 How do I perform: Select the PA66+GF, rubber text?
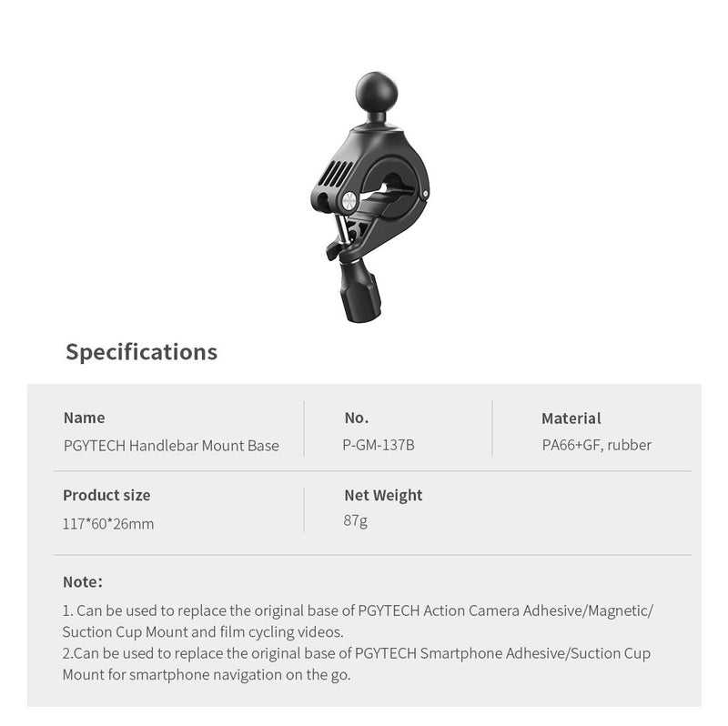596,446
